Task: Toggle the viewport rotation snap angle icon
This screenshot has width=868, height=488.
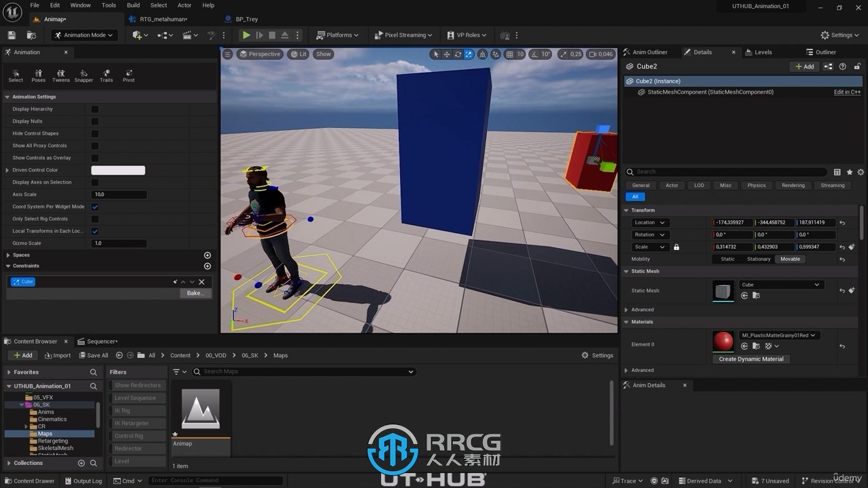Action: coord(534,54)
